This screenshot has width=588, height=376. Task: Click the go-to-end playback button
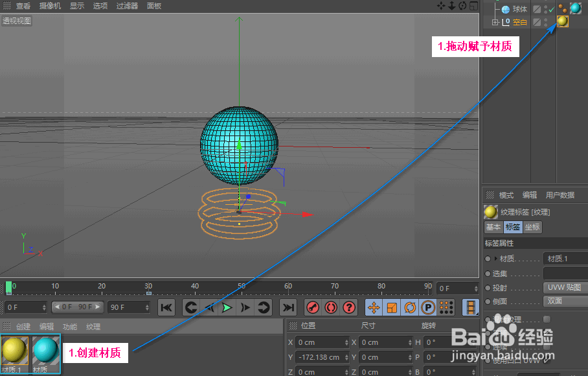tap(288, 308)
